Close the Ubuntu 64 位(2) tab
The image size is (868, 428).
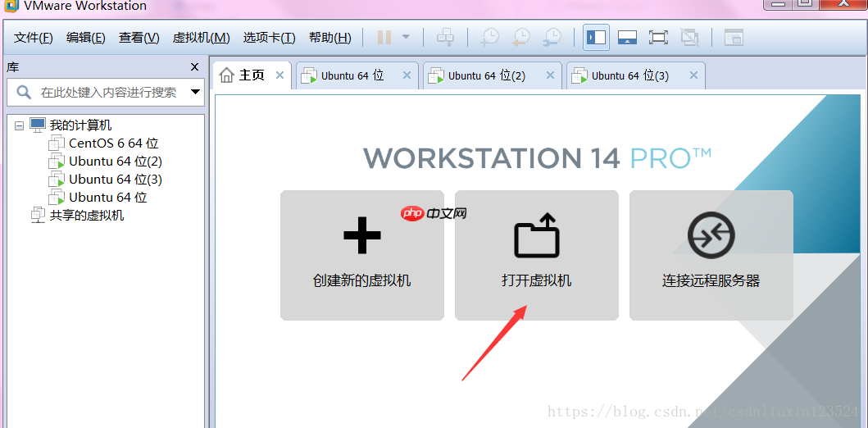(550, 75)
